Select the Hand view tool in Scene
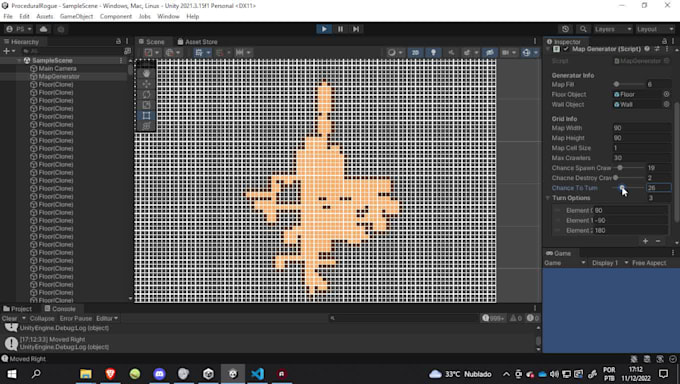680x384 pixels. pos(146,73)
